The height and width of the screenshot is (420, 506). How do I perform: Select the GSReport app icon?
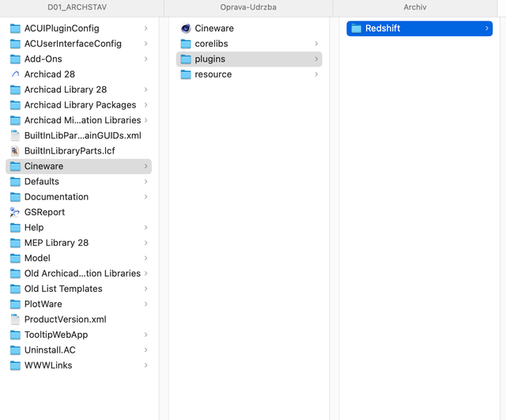point(15,212)
